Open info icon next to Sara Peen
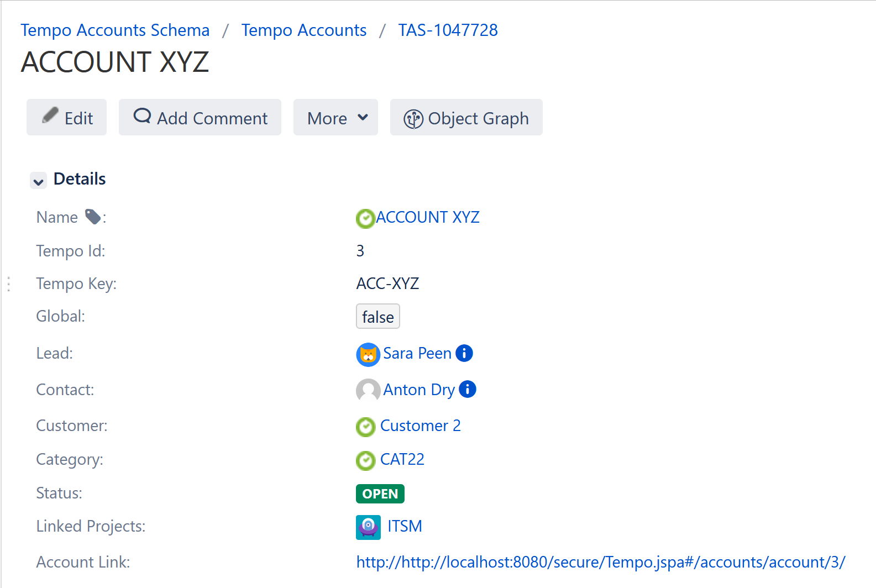Image resolution: width=876 pixels, height=588 pixels. tap(464, 353)
